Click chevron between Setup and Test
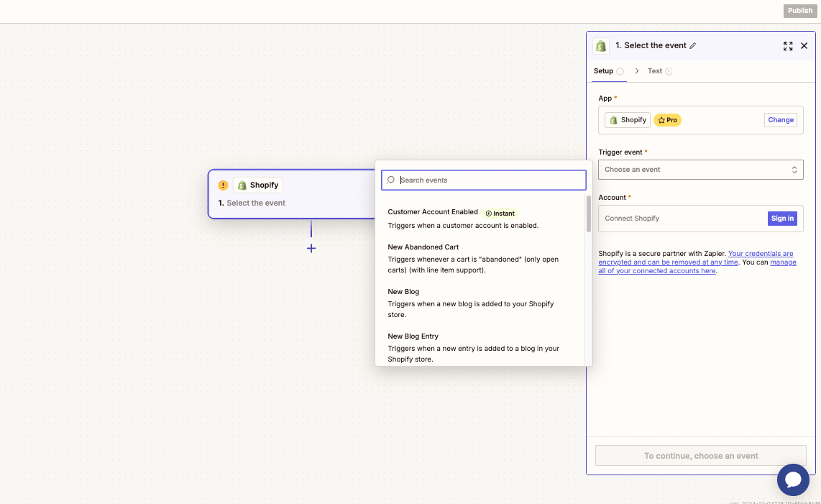 click(637, 70)
